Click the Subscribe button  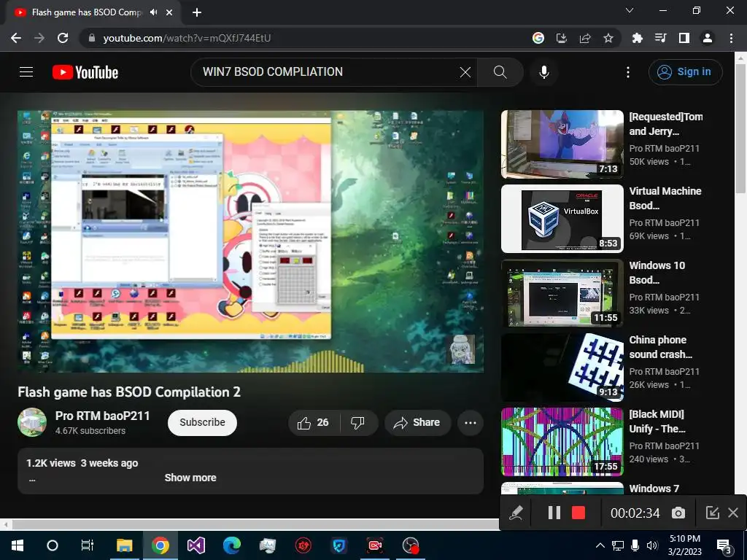[x=203, y=422]
